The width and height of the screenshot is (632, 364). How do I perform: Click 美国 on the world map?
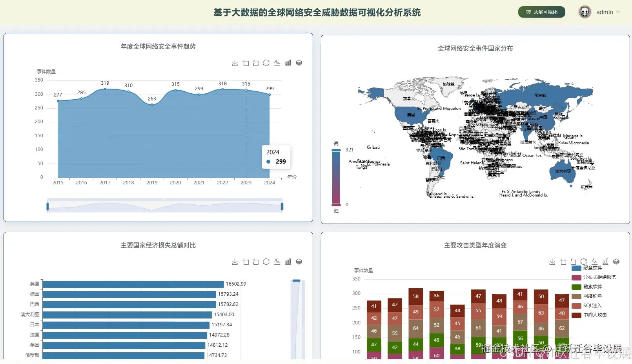(411, 115)
